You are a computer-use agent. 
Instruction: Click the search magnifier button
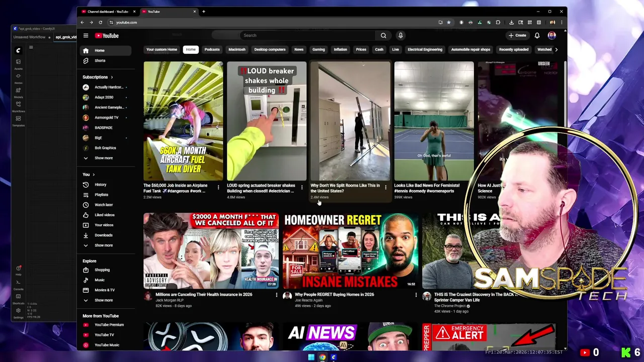pyautogui.click(x=383, y=35)
